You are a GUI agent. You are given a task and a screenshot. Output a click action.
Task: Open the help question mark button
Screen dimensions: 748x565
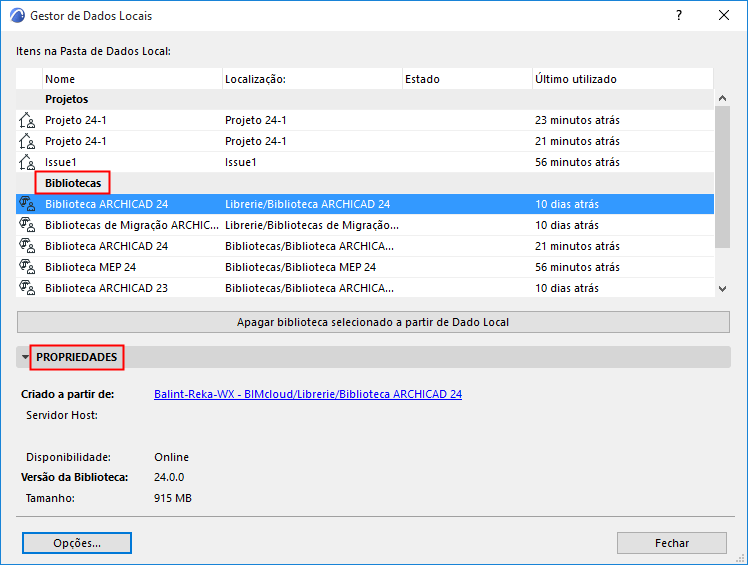coord(679,15)
